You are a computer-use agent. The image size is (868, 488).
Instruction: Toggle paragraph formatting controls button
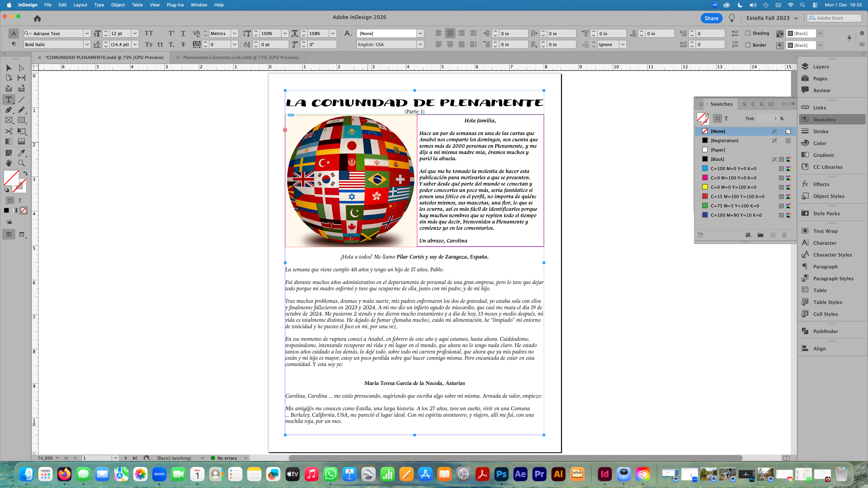tap(14, 44)
